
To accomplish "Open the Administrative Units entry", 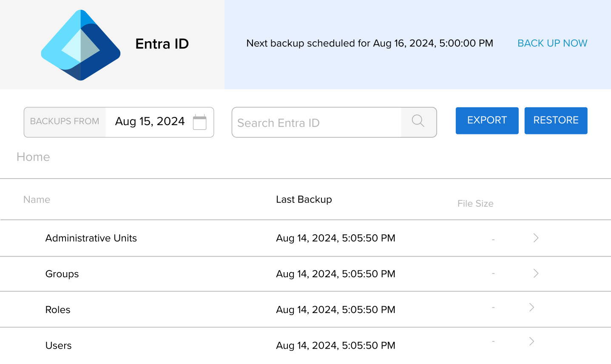I will (91, 238).
